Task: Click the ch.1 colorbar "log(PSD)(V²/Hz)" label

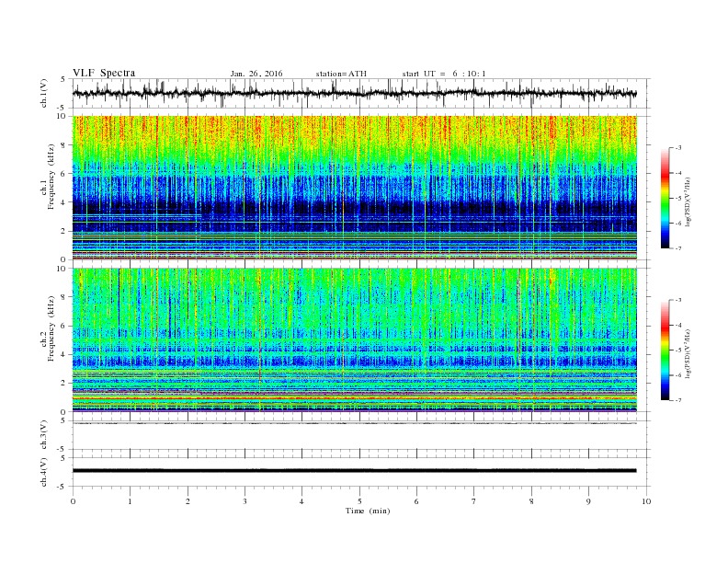Action: (x=688, y=201)
